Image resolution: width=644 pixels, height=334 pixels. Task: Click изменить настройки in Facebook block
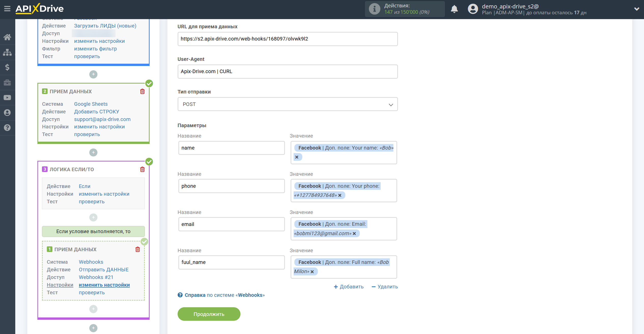point(99,41)
